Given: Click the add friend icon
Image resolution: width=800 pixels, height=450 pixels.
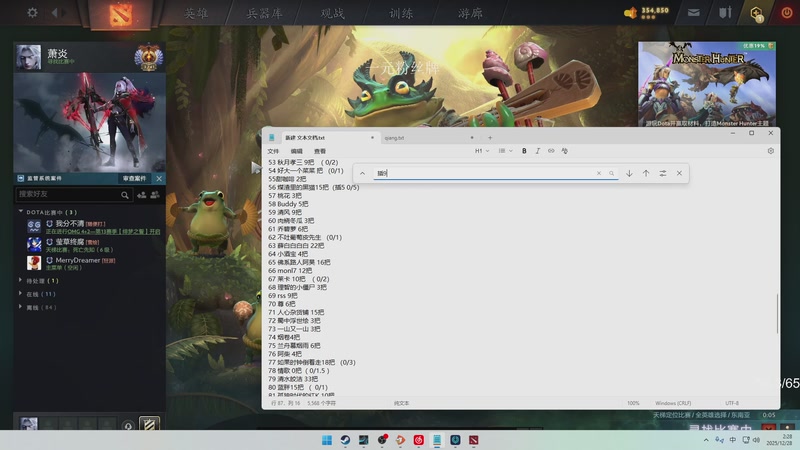Looking at the screenshot, I should coord(141,194).
